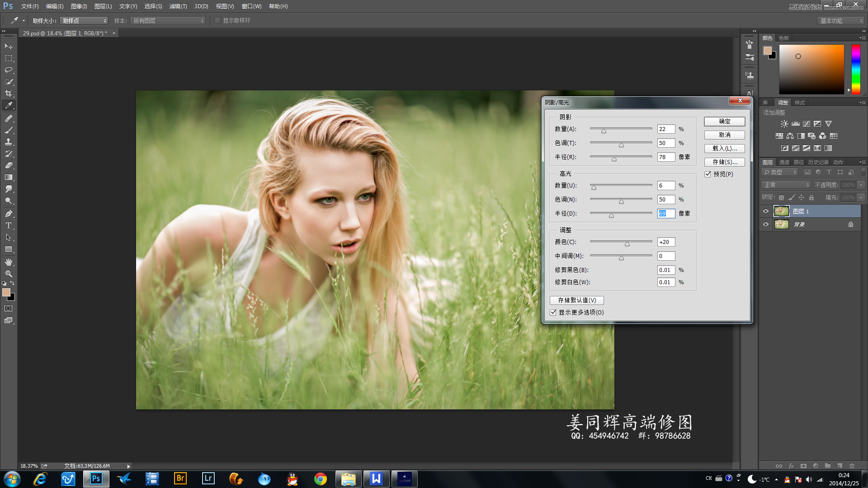Screen dimensions: 868x488
Task: Click the delete layer trash icon
Action: tap(852, 466)
